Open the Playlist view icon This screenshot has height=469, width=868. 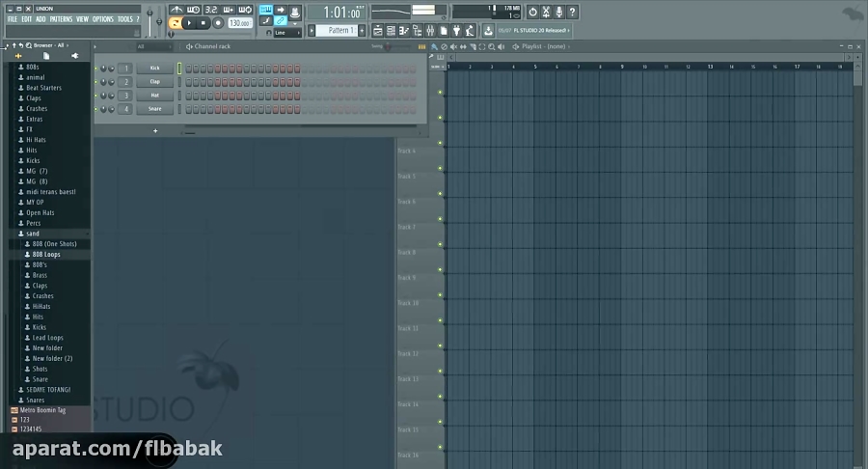377,31
